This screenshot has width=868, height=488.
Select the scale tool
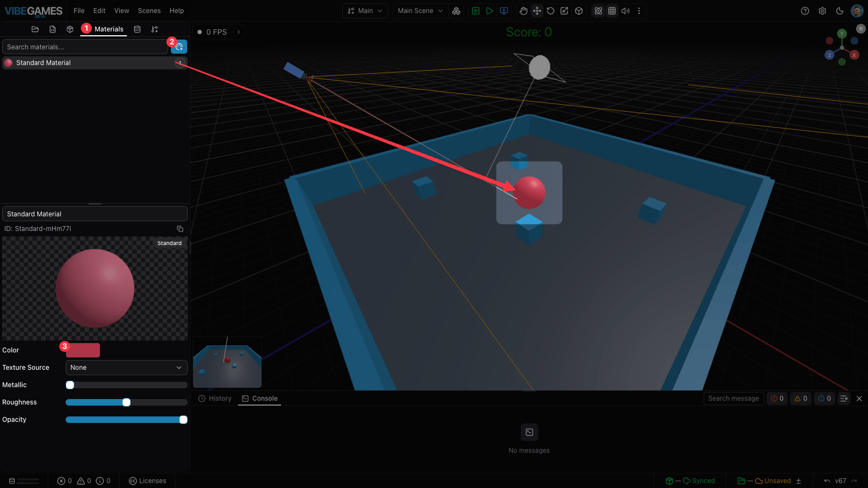pyautogui.click(x=565, y=11)
